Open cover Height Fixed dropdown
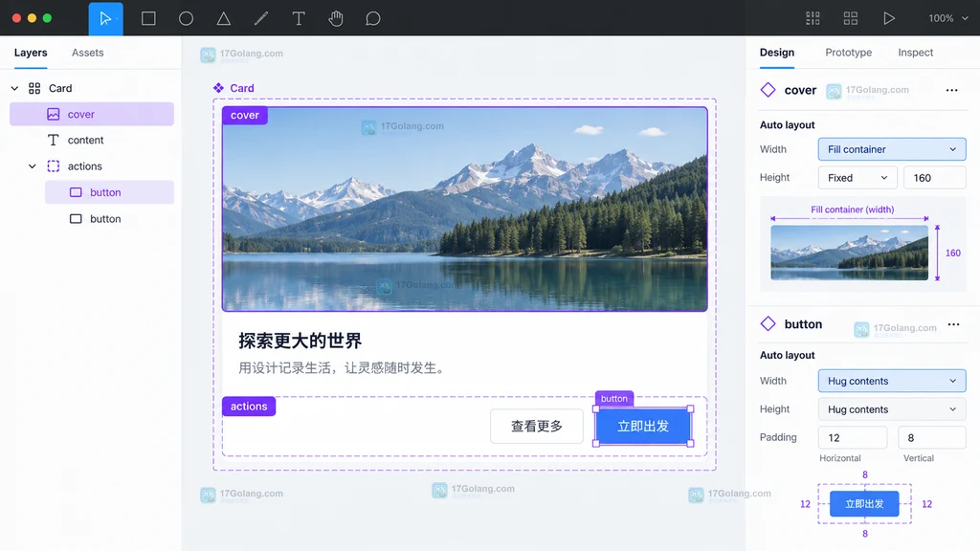The height and width of the screenshot is (551, 980). pos(857,177)
